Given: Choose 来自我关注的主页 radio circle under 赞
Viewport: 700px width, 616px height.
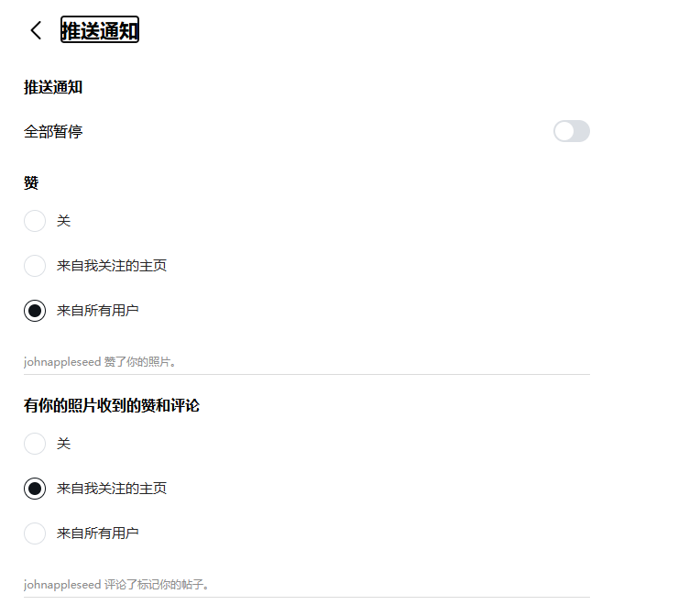Looking at the screenshot, I should [35, 266].
